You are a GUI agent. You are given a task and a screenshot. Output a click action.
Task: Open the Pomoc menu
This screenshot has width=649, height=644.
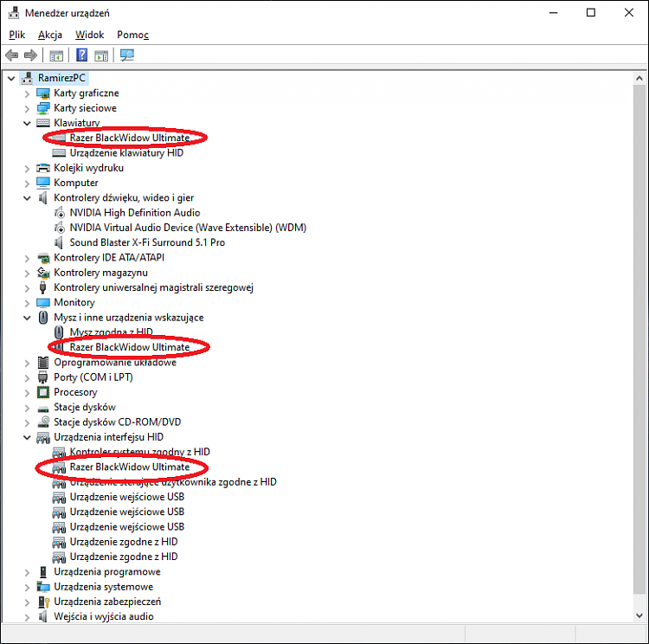(133, 35)
